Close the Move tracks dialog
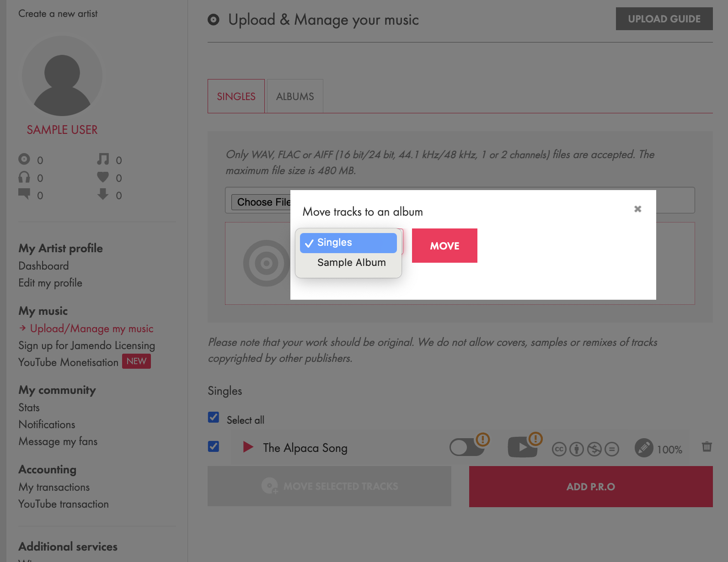728x562 pixels. [x=637, y=209]
